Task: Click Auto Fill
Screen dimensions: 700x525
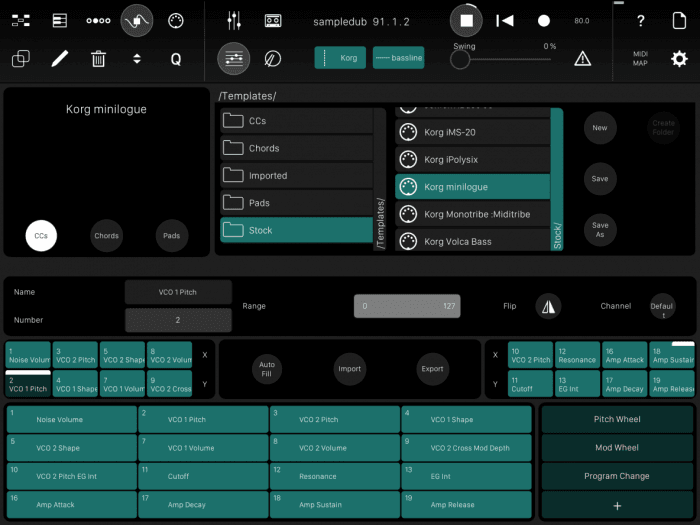Action: [x=267, y=369]
